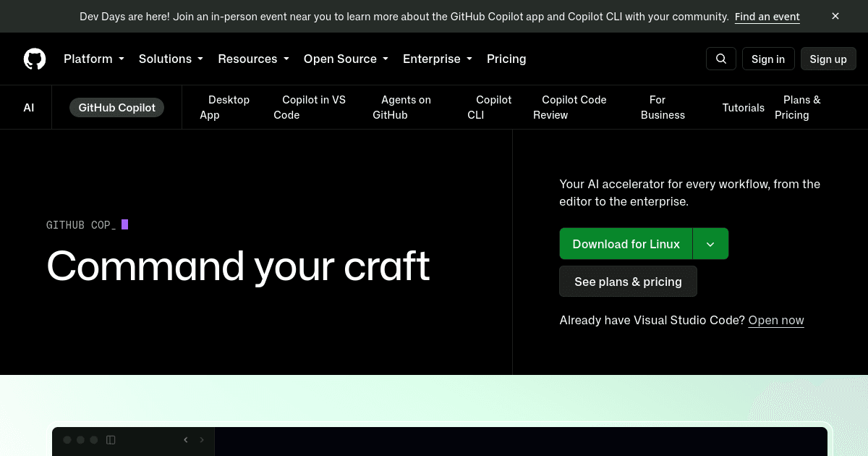The height and width of the screenshot is (456, 868).
Task: Expand the Enterprise menu
Action: [438, 59]
